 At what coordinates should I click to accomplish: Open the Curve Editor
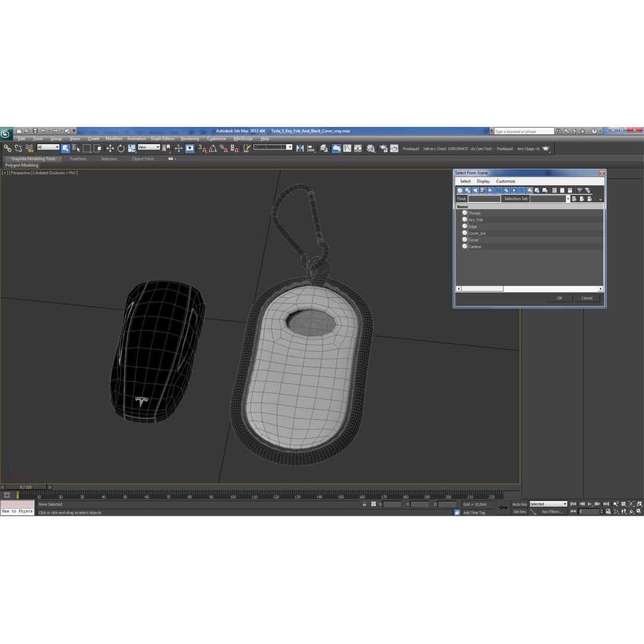point(347,148)
